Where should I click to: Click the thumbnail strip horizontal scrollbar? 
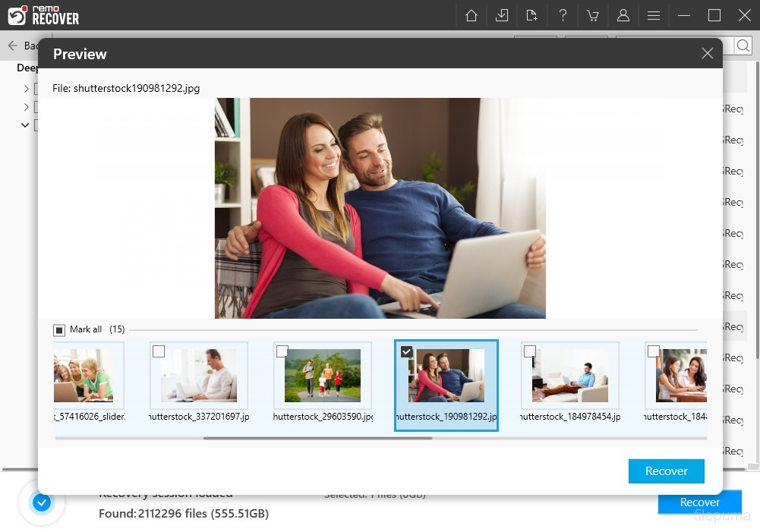[x=317, y=438]
